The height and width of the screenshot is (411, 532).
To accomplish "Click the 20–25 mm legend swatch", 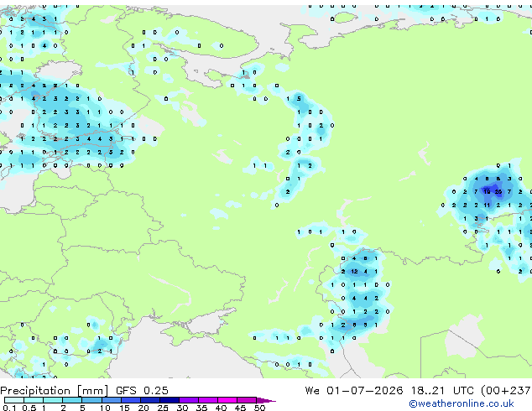I will click(149, 400).
